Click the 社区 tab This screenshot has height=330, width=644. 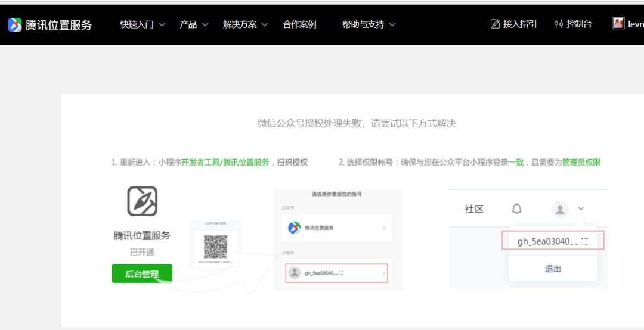(474, 209)
